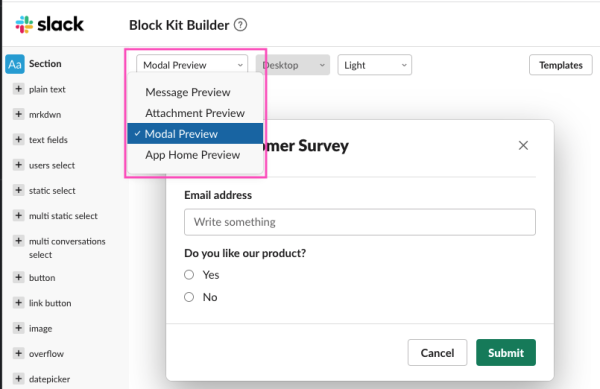Click the Do you like our product? label
Screen dimensions: 600x389
245,253
